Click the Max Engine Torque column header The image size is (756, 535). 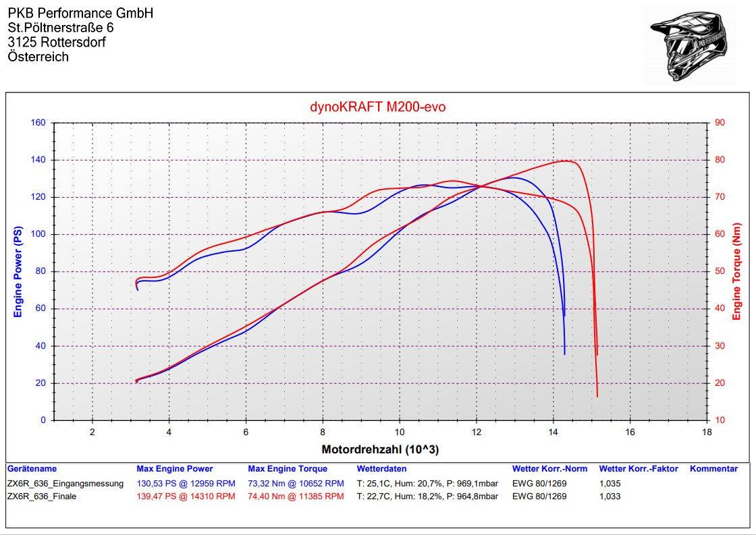(x=288, y=469)
